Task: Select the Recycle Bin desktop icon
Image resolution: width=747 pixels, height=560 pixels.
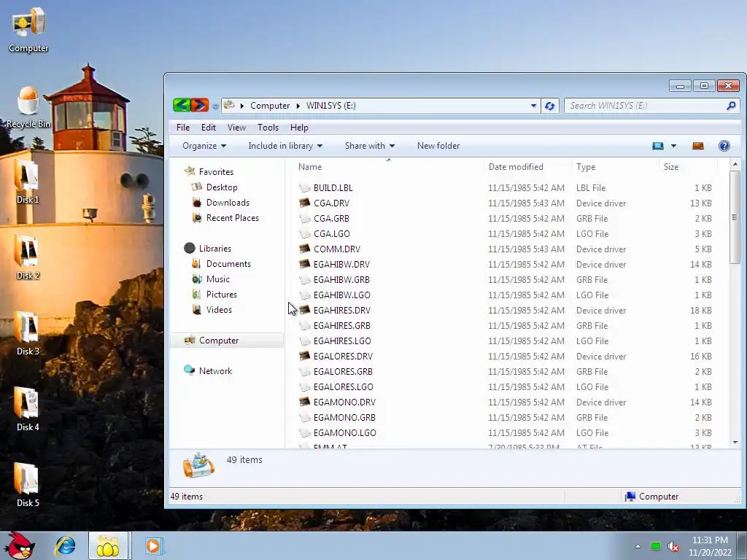Action: point(28,107)
